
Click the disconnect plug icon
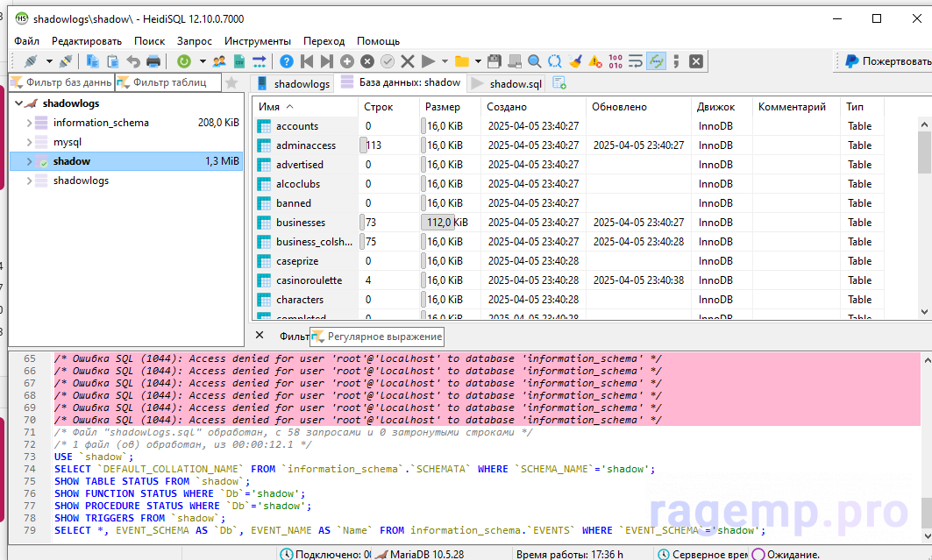point(66,61)
